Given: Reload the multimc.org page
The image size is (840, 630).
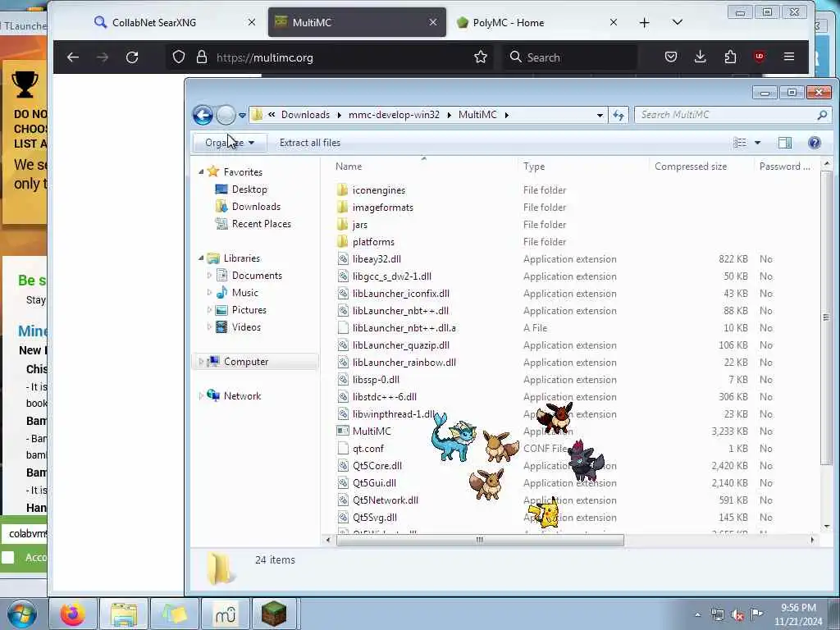Looking at the screenshot, I should pos(132,57).
